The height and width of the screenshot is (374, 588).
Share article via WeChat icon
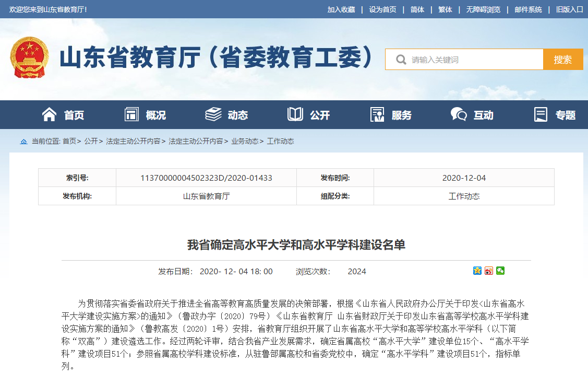tap(500, 271)
